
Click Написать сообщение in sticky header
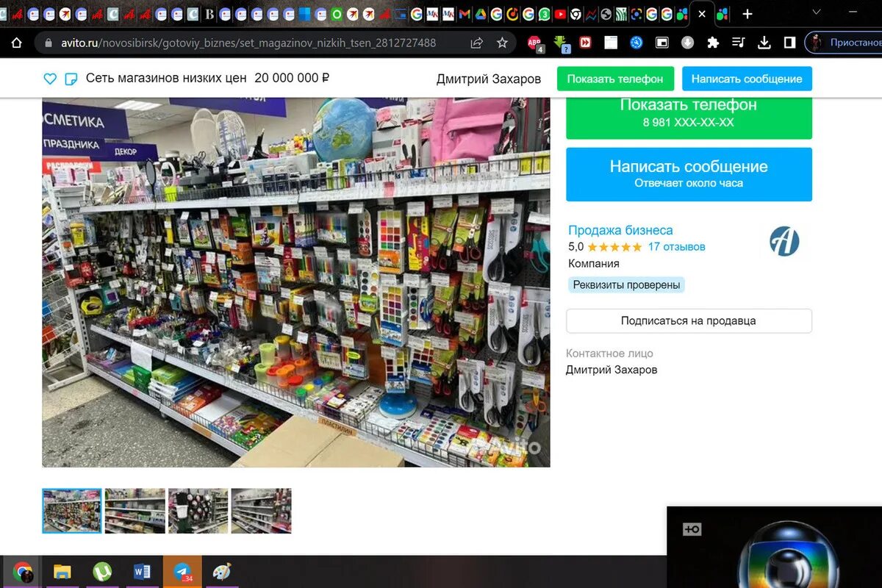pyautogui.click(x=747, y=79)
